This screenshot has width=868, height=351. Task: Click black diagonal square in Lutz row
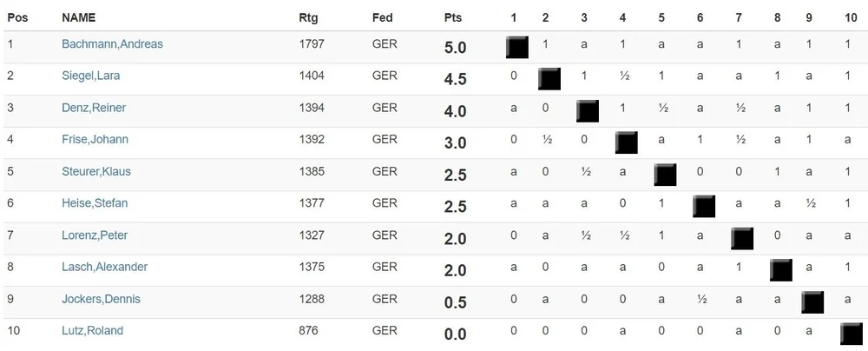pyautogui.click(x=852, y=334)
